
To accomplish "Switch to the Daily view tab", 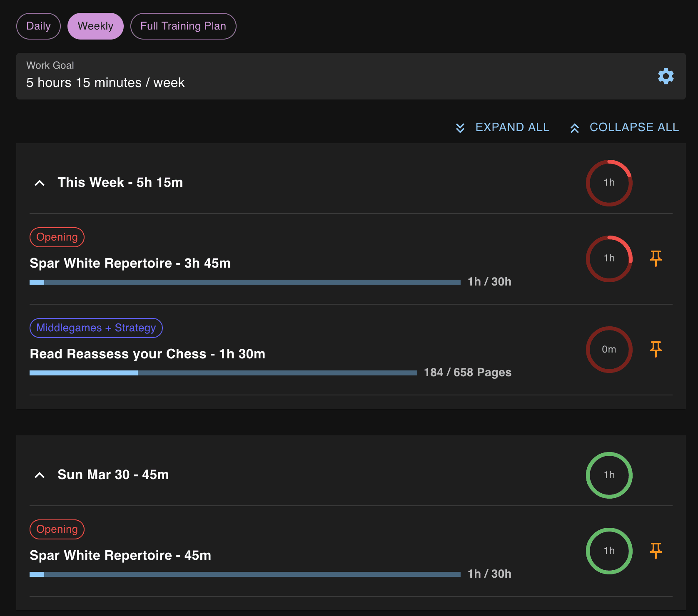I will [x=38, y=26].
